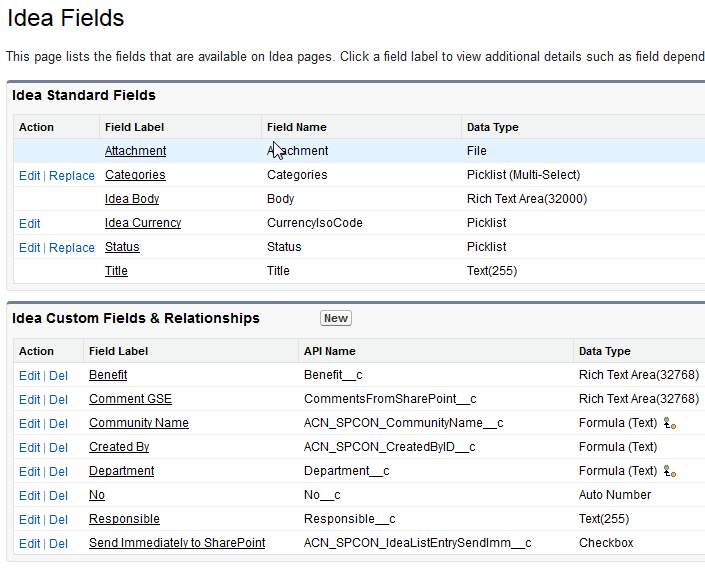Delete the Responsible custom field

click(59, 520)
